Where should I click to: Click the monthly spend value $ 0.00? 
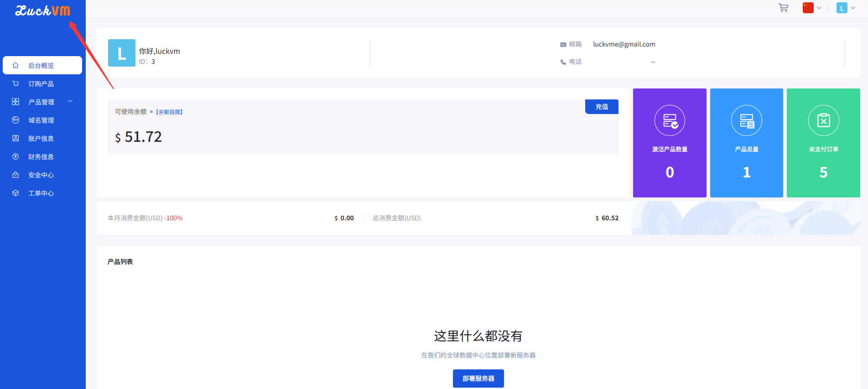tap(344, 218)
